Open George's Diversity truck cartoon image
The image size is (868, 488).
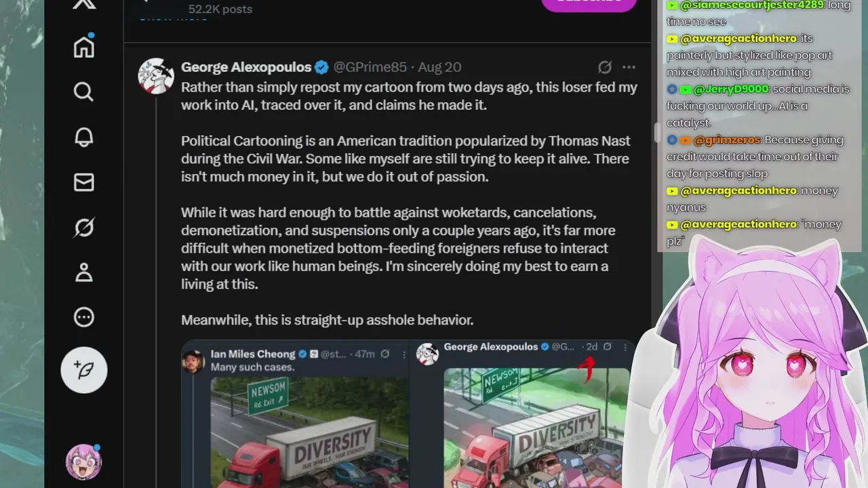537,428
